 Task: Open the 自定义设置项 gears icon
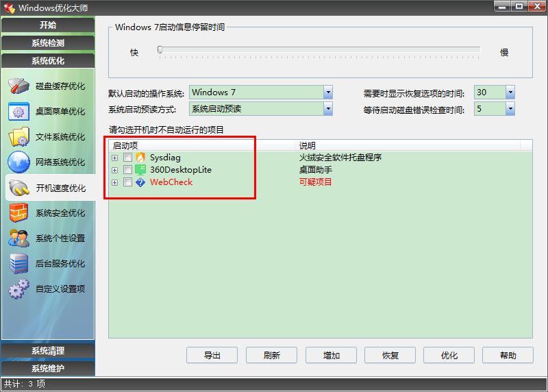click(x=18, y=289)
